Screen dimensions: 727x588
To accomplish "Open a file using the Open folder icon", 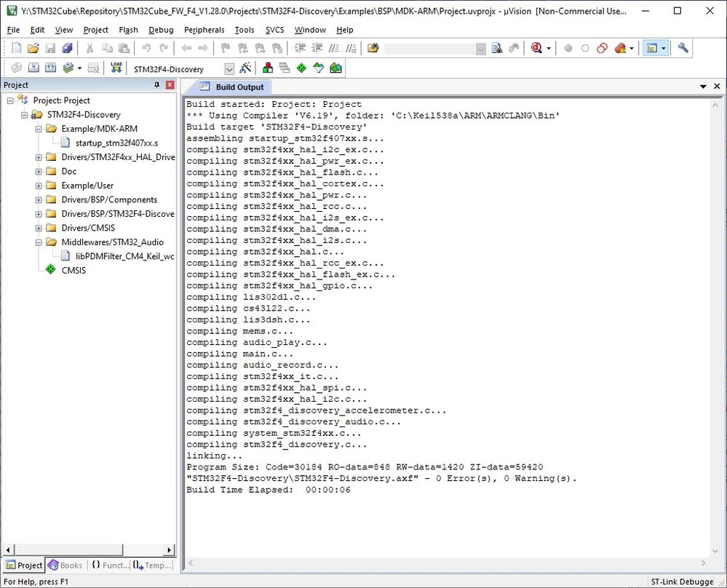I will 33,48.
